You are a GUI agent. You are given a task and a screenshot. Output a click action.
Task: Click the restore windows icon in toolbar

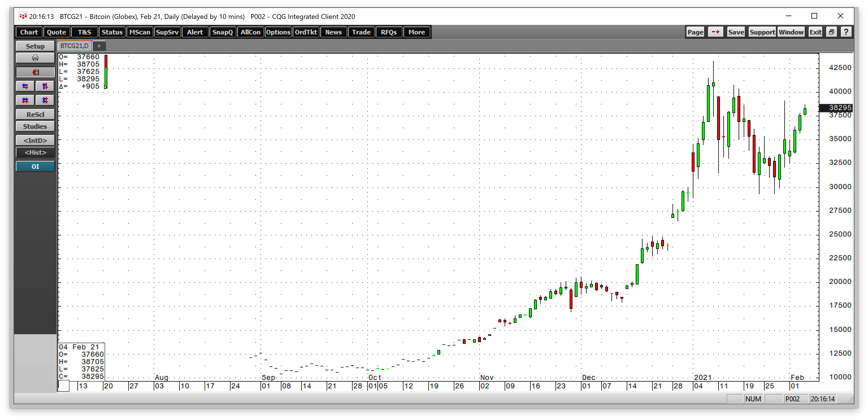[832, 32]
